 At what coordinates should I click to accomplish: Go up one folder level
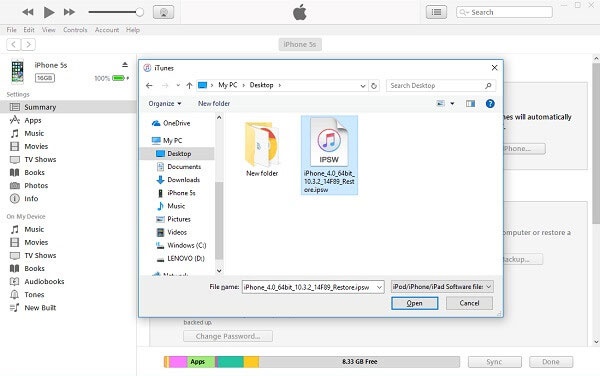click(x=189, y=86)
